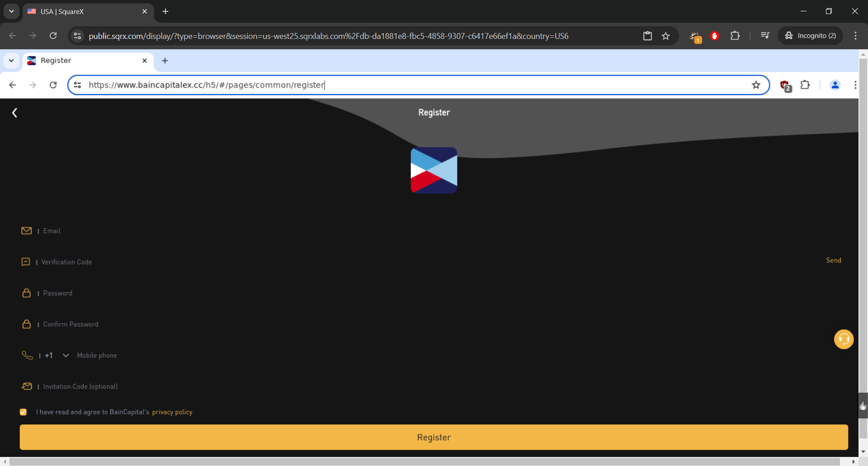868x466 pixels.
Task: Click the horizontal scrollbar at page bottom
Action: (x=425, y=461)
